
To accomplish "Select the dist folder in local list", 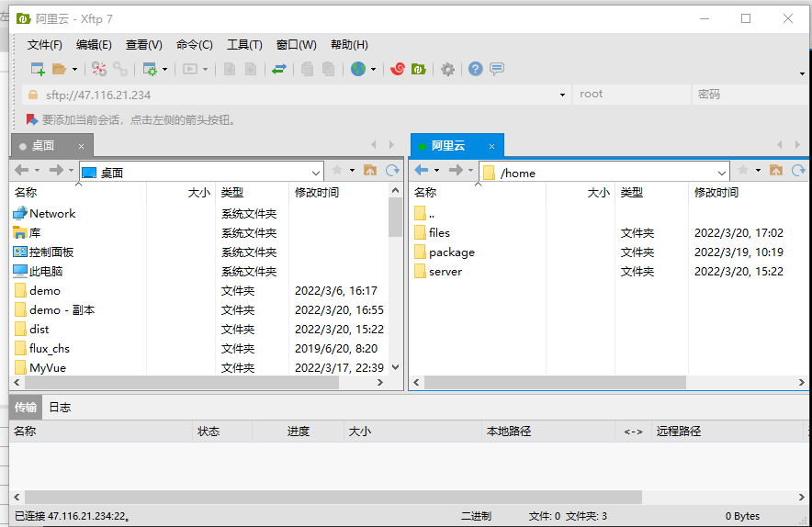I will 39,330.
